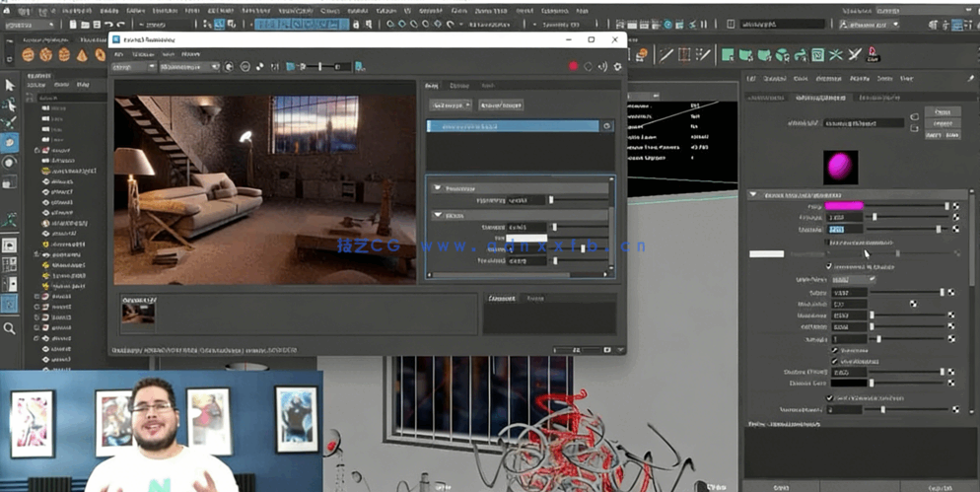Select the arrow selection tool in left toolbox
The height and width of the screenshot is (492, 980).
(10, 86)
